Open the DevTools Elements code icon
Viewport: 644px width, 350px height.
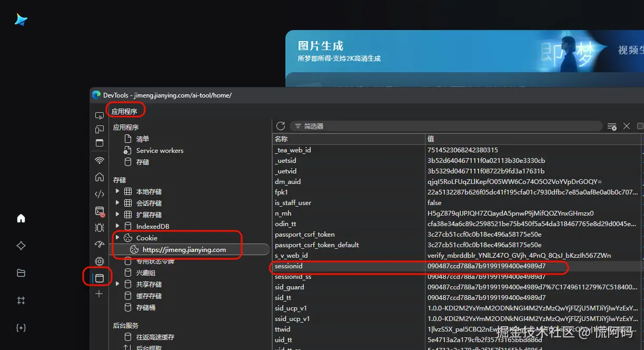[100, 194]
